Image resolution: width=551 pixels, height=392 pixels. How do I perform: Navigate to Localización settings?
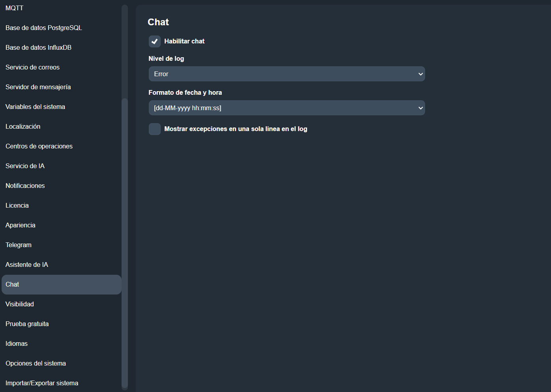23,126
